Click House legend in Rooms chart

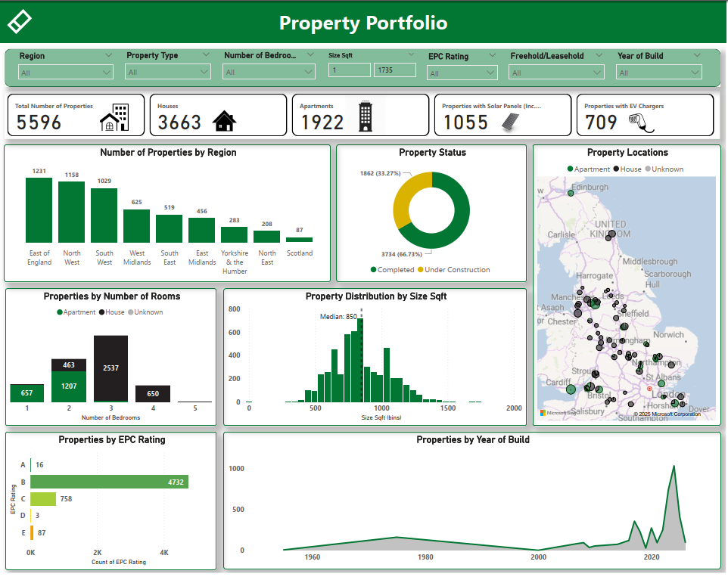pyautogui.click(x=111, y=312)
